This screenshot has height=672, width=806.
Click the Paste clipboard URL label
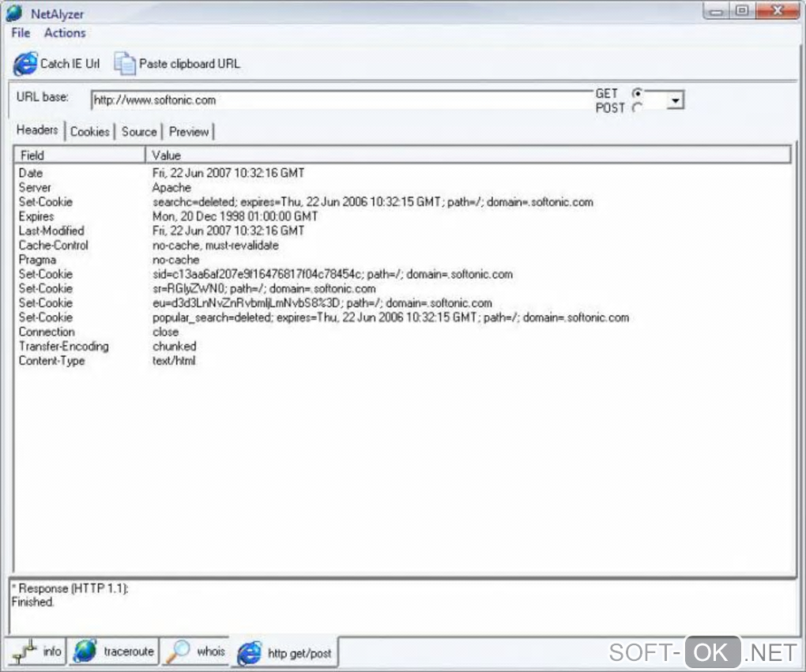click(x=189, y=64)
